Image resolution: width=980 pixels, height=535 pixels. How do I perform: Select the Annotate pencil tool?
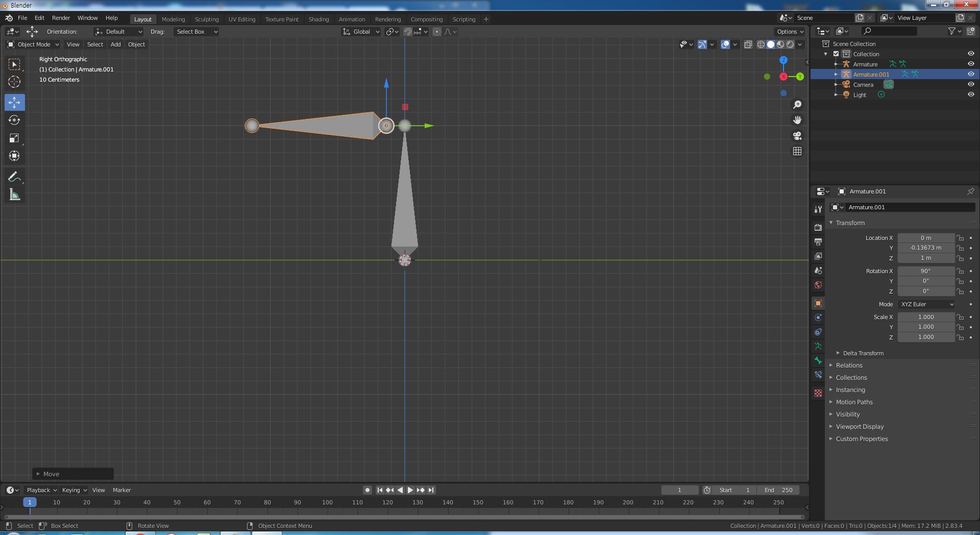click(x=14, y=177)
